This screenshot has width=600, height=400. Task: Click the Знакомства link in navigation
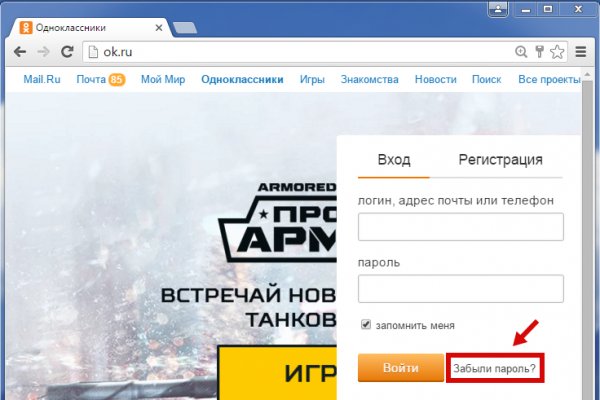click(x=369, y=80)
